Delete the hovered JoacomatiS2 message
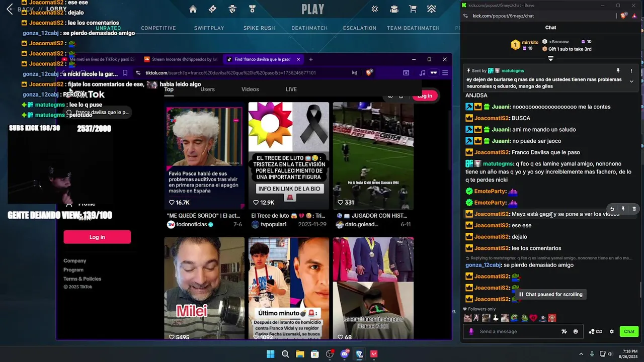Image resolution: width=644 pixels, height=362 pixels. click(634, 209)
